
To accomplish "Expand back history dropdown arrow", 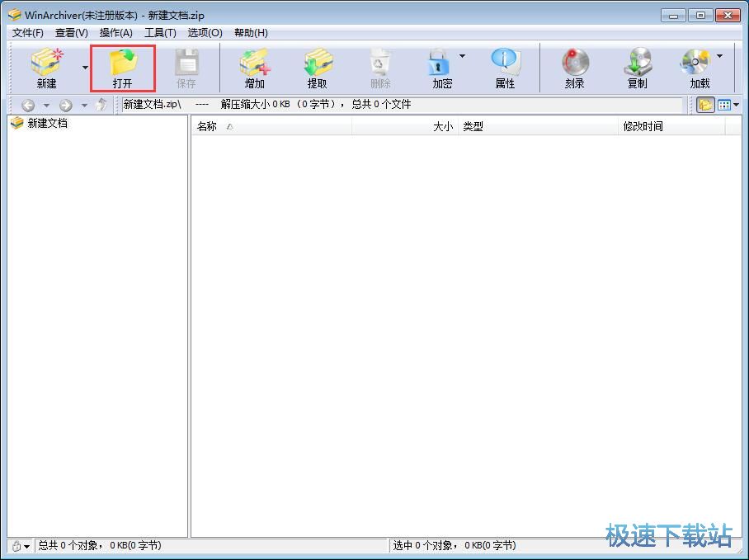I will [46, 105].
